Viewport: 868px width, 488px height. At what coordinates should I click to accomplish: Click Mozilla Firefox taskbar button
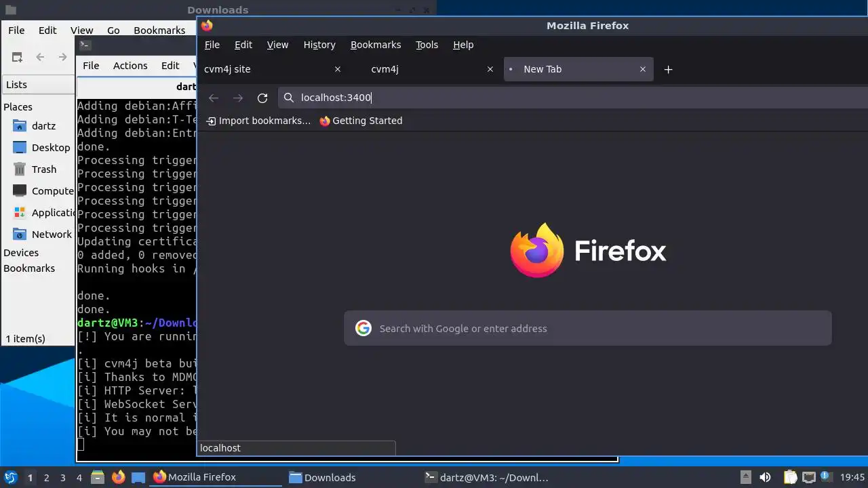[215, 477]
